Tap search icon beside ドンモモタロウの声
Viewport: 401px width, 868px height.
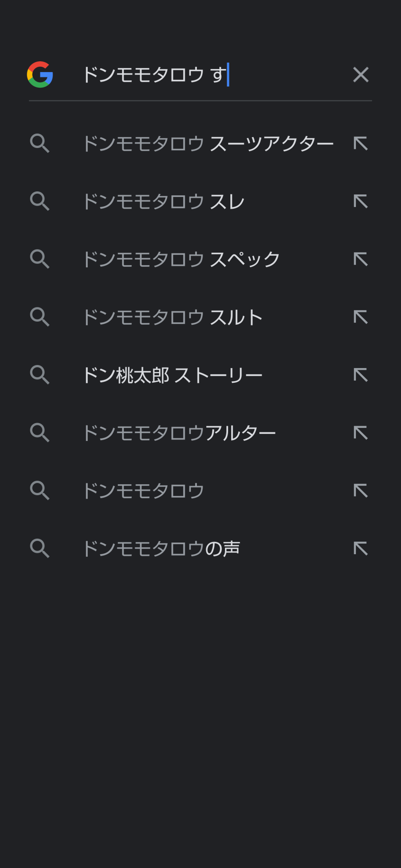pyautogui.click(x=40, y=549)
